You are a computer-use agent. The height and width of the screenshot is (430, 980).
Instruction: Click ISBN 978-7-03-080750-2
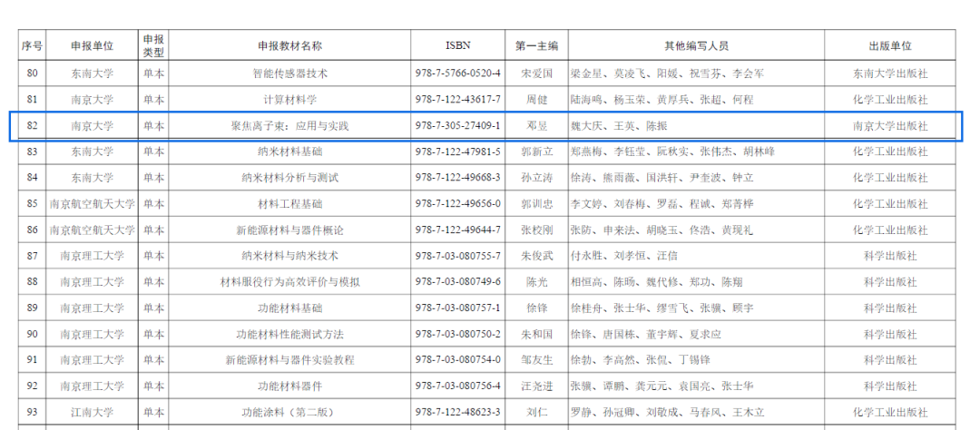pos(458,335)
